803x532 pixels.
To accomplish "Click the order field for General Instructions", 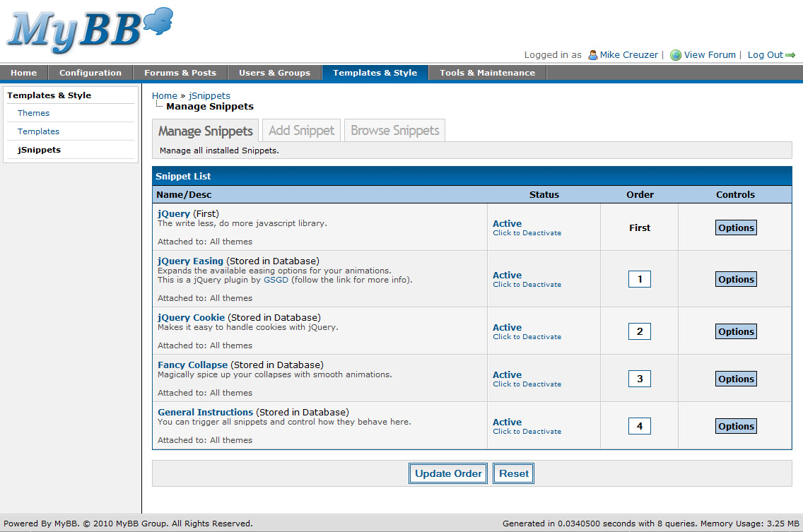I will [x=640, y=426].
